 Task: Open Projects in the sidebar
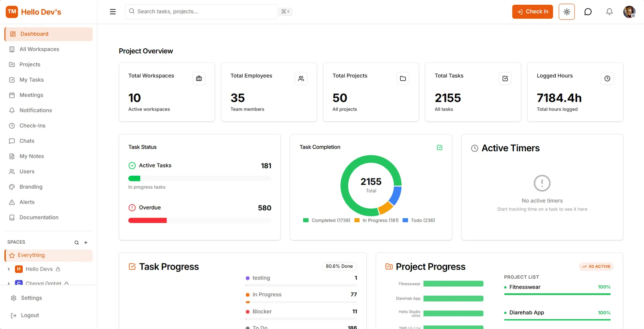point(49,64)
